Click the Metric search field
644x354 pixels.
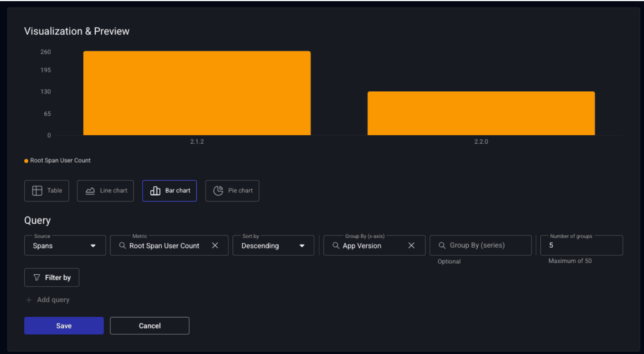[169, 246]
